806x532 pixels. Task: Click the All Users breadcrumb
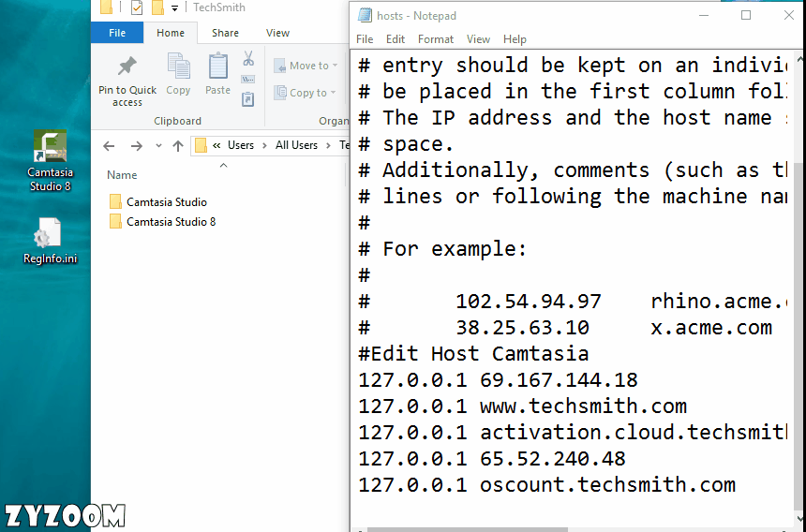click(x=296, y=145)
